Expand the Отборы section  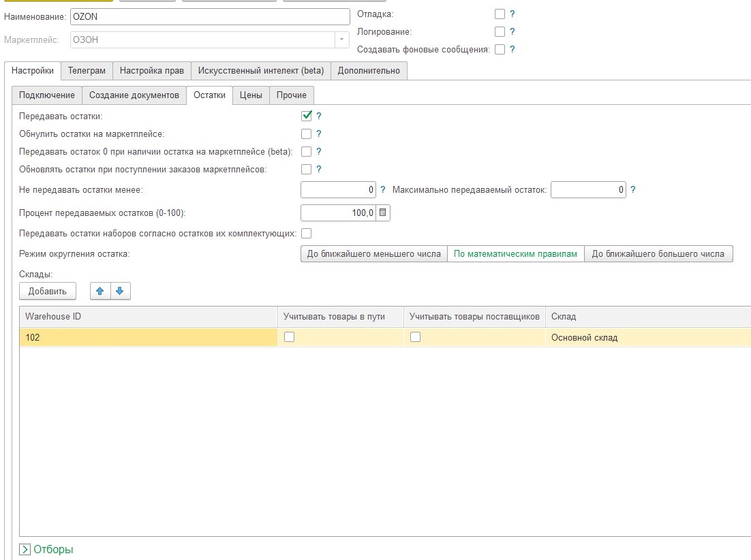[x=25, y=550]
